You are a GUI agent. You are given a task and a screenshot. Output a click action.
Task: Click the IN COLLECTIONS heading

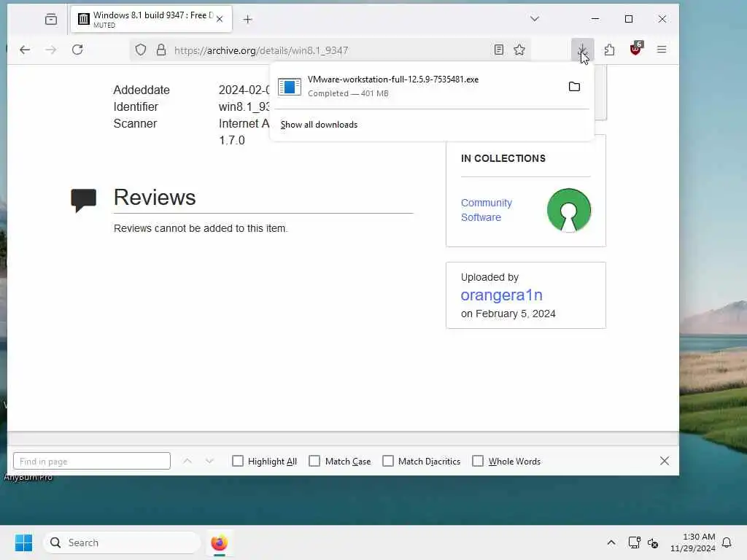pos(503,158)
